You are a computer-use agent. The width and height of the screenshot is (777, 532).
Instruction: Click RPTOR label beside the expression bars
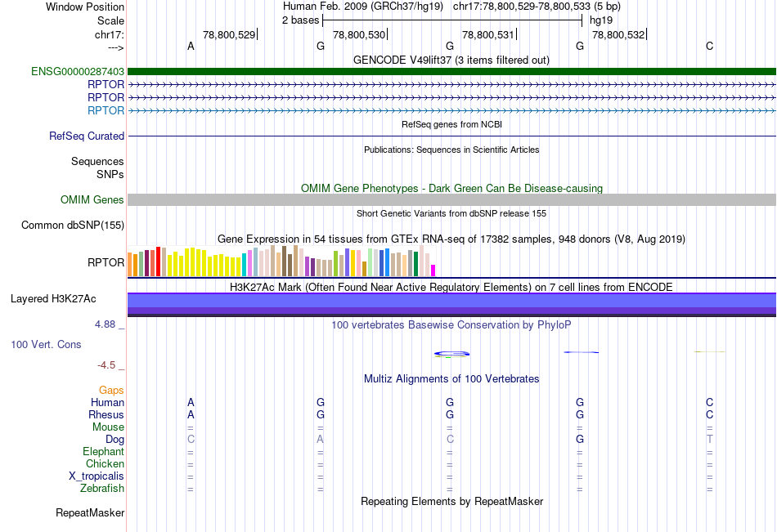click(x=106, y=262)
